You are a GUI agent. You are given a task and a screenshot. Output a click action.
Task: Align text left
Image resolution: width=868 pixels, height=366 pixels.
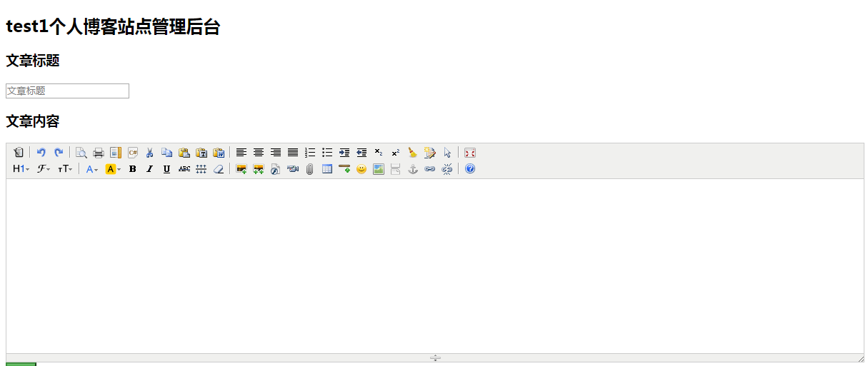pos(241,152)
